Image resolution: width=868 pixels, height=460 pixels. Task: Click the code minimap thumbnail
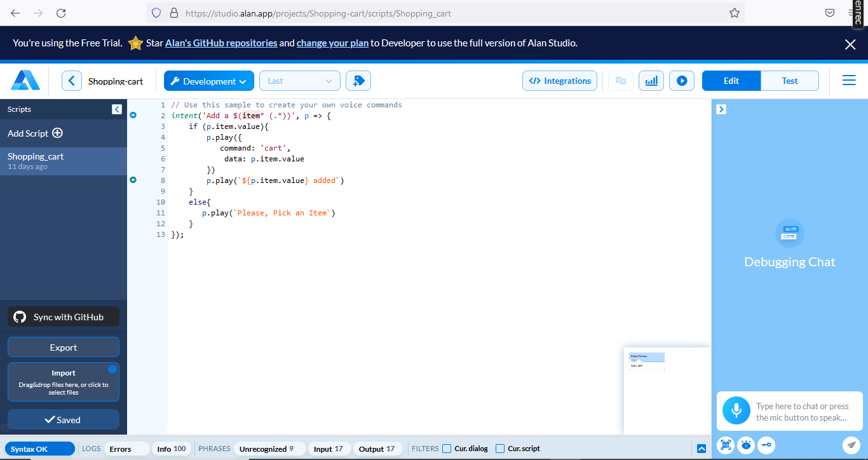pyautogui.click(x=647, y=361)
